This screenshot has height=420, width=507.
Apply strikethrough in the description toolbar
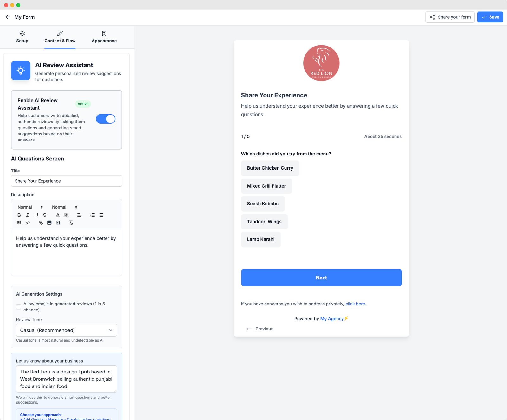(45, 215)
